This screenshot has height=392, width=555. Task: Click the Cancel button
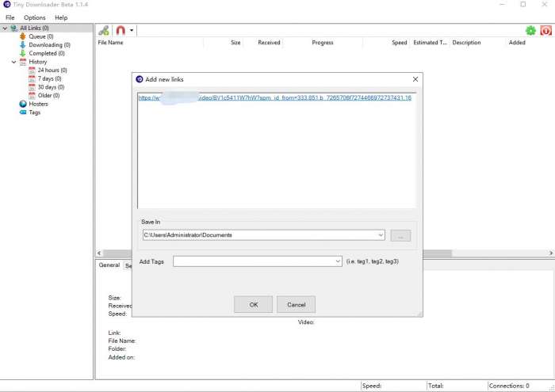(x=296, y=304)
